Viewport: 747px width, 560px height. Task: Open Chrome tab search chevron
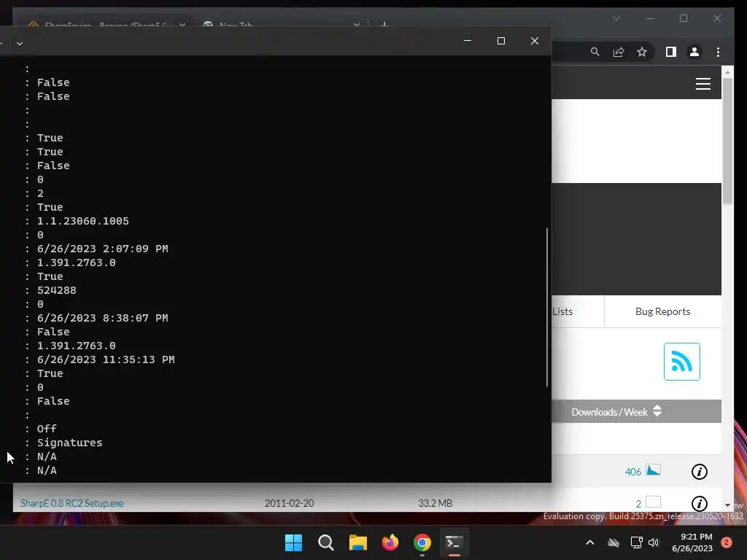616,18
